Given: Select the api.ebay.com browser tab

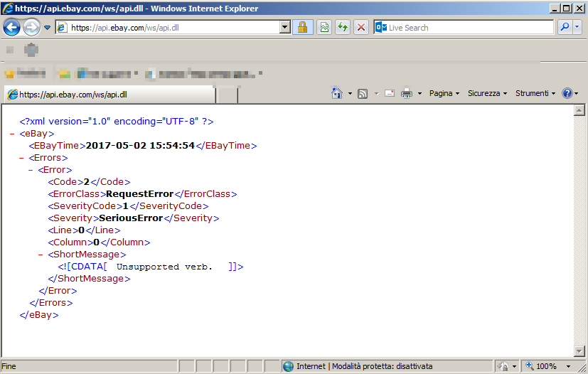Looking at the screenshot, I should 109,94.
